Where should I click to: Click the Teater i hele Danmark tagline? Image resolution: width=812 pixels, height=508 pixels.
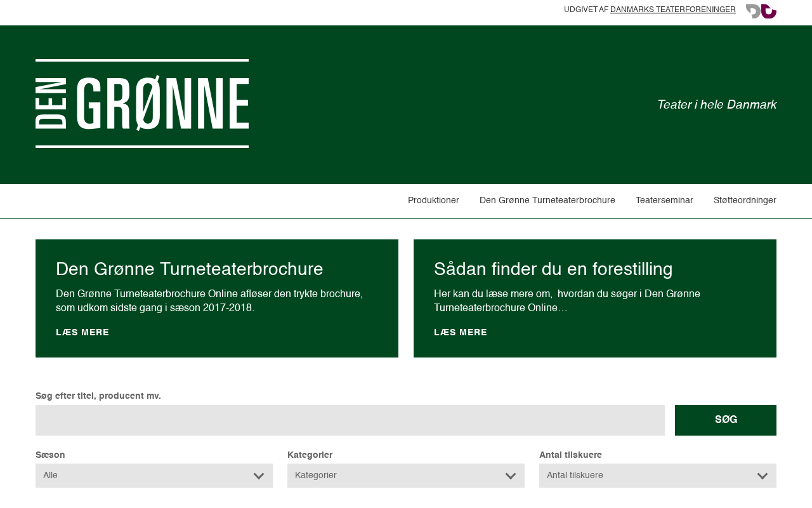click(x=716, y=105)
